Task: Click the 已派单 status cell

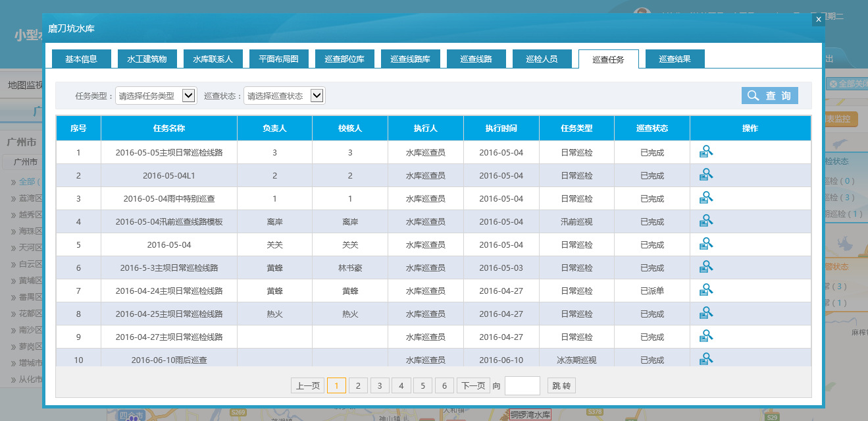Action: pyautogui.click(x=652, y=291)
